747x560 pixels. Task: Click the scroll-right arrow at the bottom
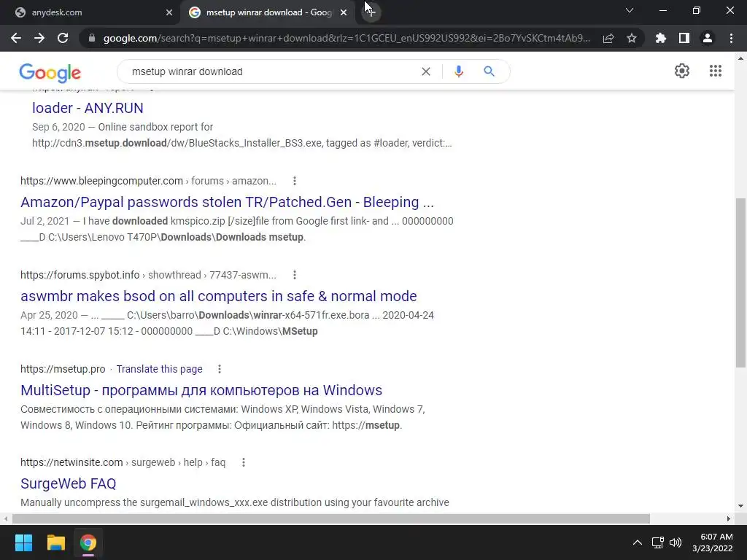coord(729,518)
